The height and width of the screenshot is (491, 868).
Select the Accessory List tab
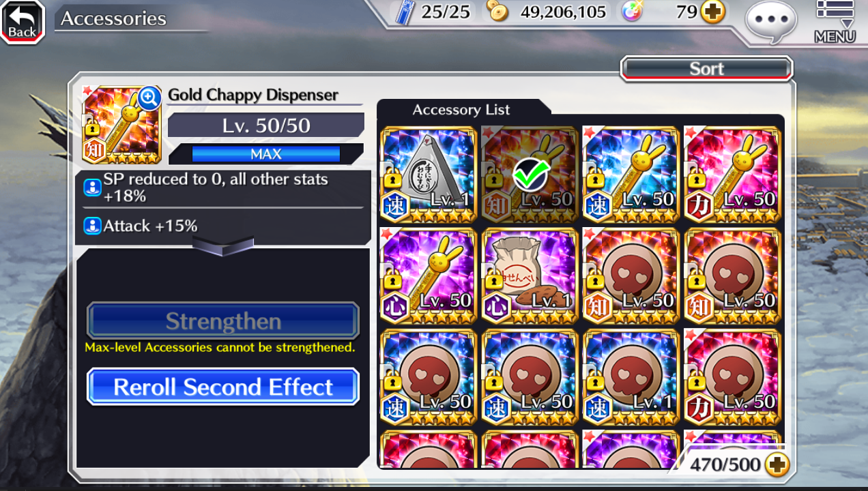[462, 110]
